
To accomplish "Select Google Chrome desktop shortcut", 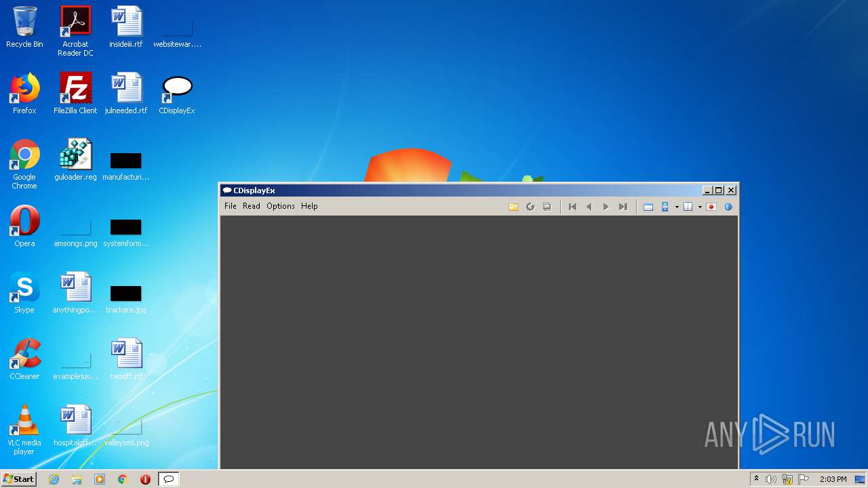I will pyautogui.click(x=24, y=164).
